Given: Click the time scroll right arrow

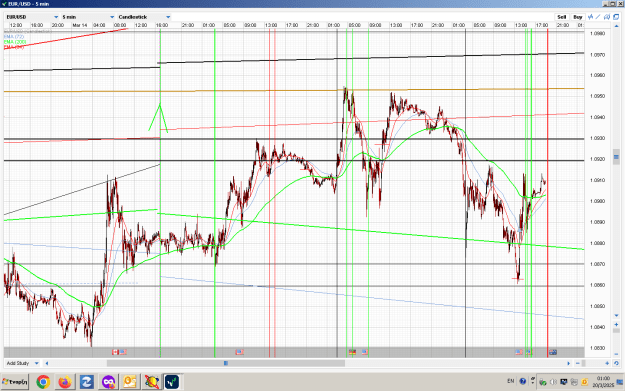Looking at the screenshot, I should [x=569, y=363].
